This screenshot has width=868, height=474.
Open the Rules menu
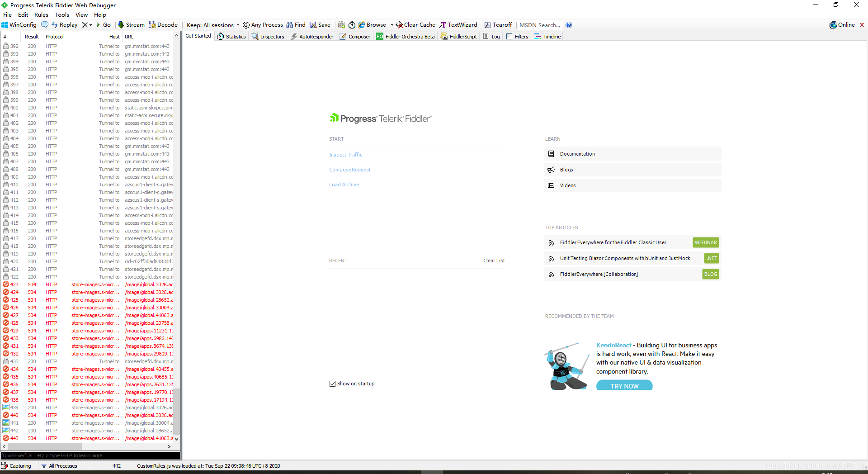tap(41, 14)
